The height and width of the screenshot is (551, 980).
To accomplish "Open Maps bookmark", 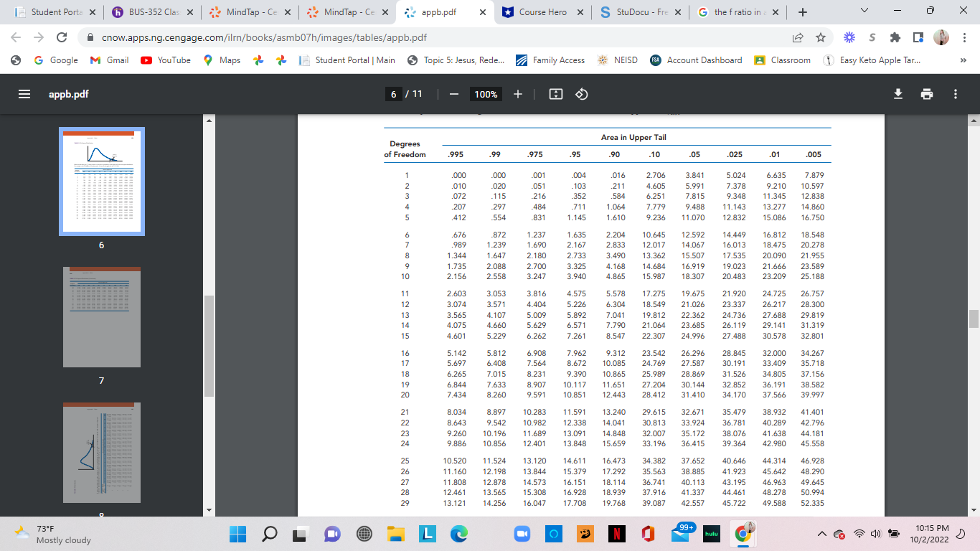I will [x=222, y=60].
